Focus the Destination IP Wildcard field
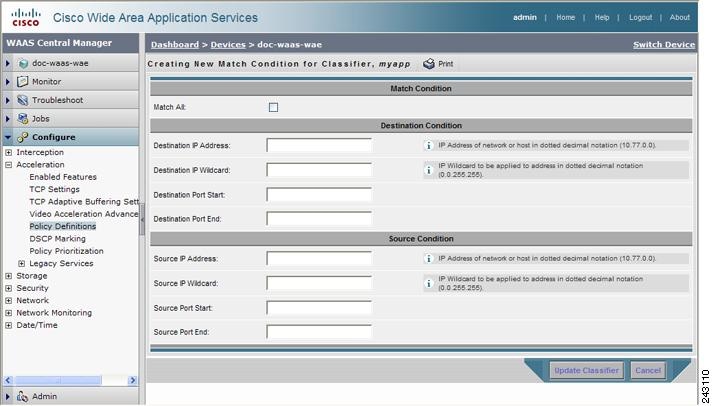This screenshot has width=712, height=406. click(319, 170)
